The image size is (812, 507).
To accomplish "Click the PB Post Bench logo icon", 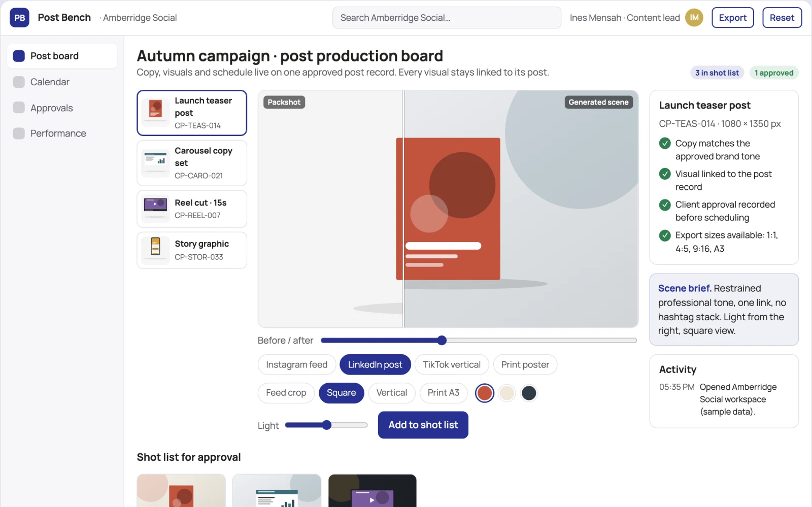I will [19, 18].
